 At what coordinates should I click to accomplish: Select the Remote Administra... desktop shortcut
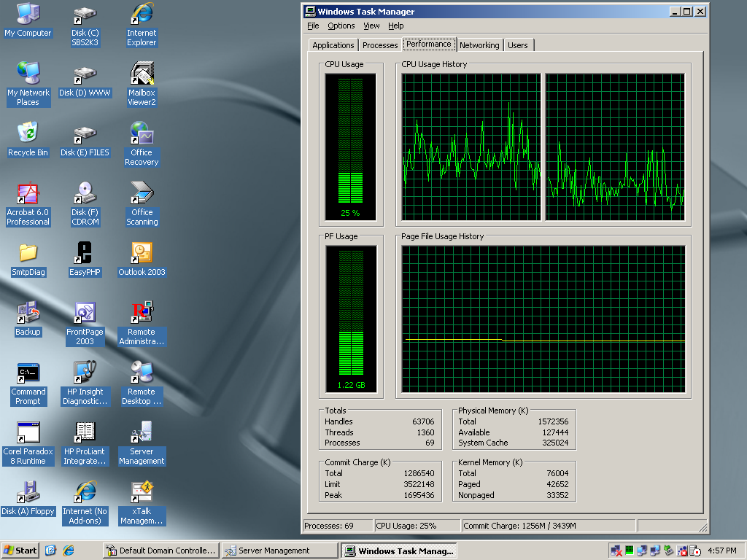click(142, 324)
